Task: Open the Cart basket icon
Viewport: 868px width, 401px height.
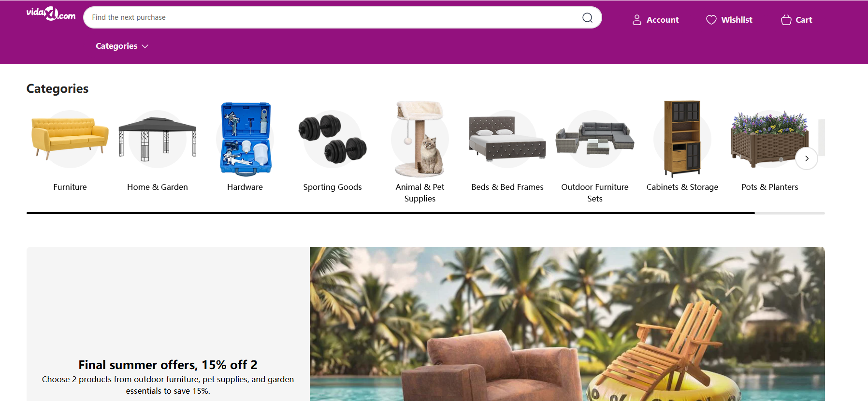Action: (786, 20)
